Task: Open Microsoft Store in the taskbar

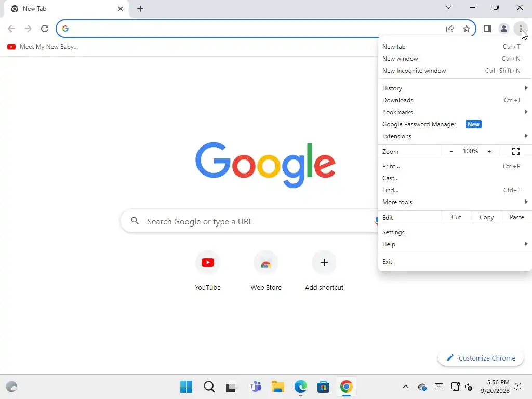Action: (x=323, y=387)
